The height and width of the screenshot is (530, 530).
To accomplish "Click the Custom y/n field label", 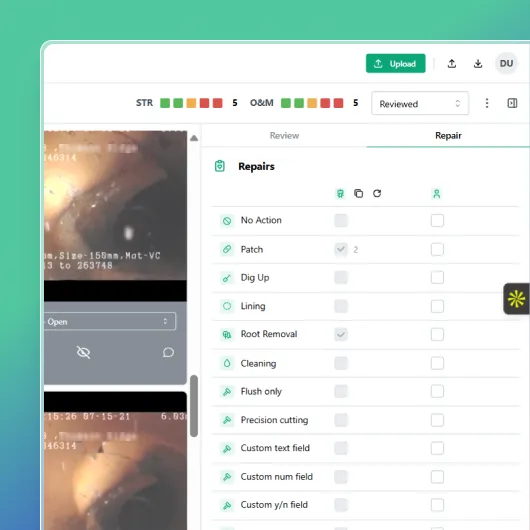I will (x=274, y=505).
